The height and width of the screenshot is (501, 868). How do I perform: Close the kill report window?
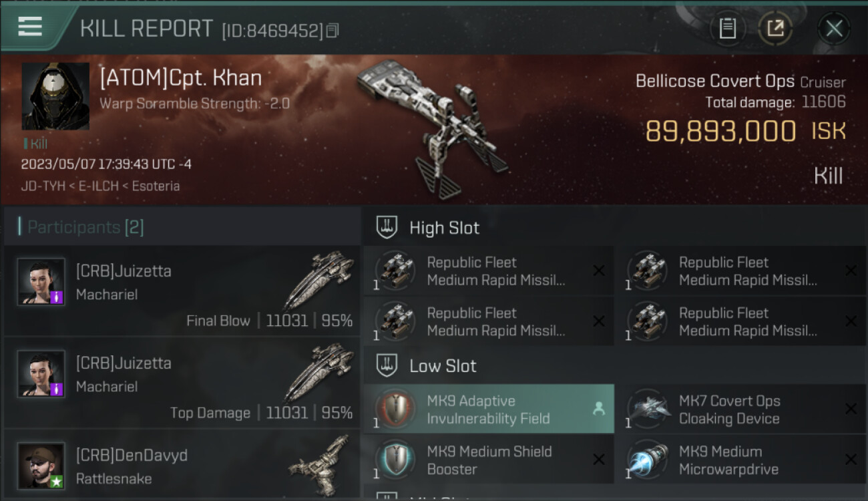point(834,29)
